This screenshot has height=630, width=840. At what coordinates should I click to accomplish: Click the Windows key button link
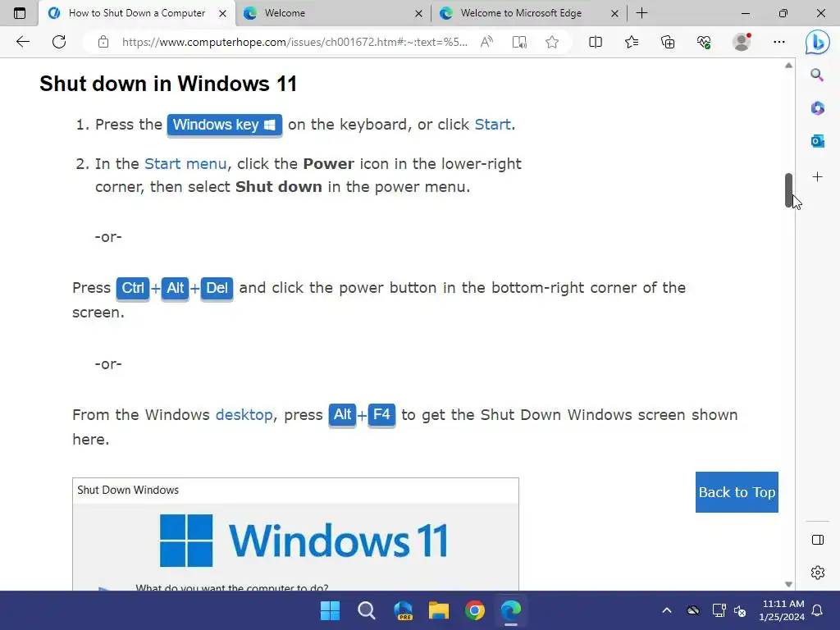225,125
